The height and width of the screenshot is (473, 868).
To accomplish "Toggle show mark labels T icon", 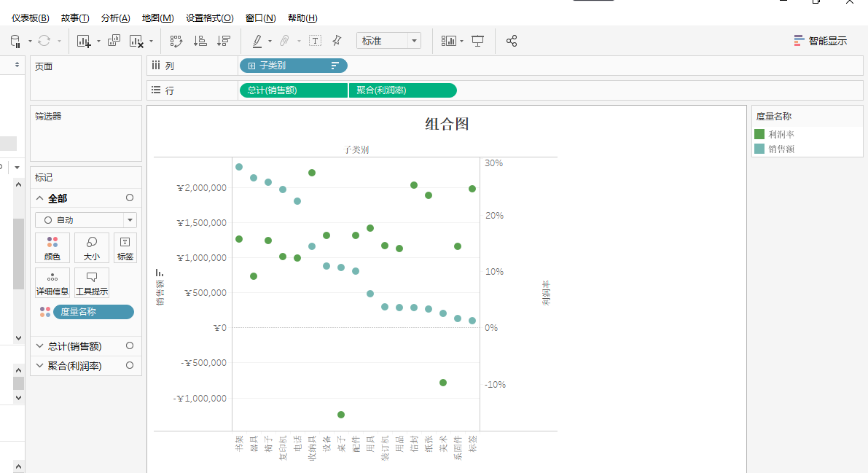I will pyautogui.click(x=315, y=40).
